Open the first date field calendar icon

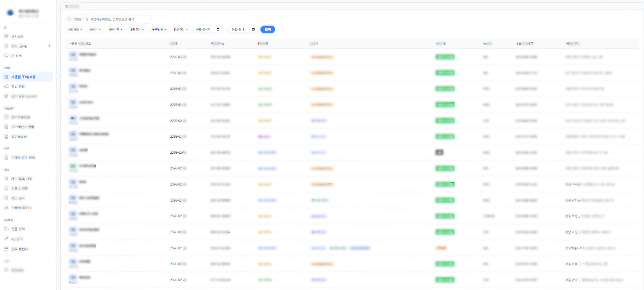click(218, 30)
